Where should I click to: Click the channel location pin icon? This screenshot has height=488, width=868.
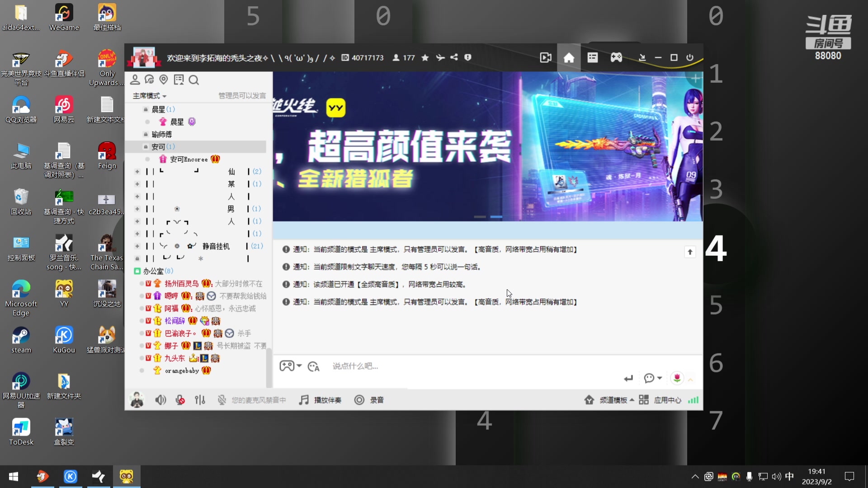coord(164,80)
